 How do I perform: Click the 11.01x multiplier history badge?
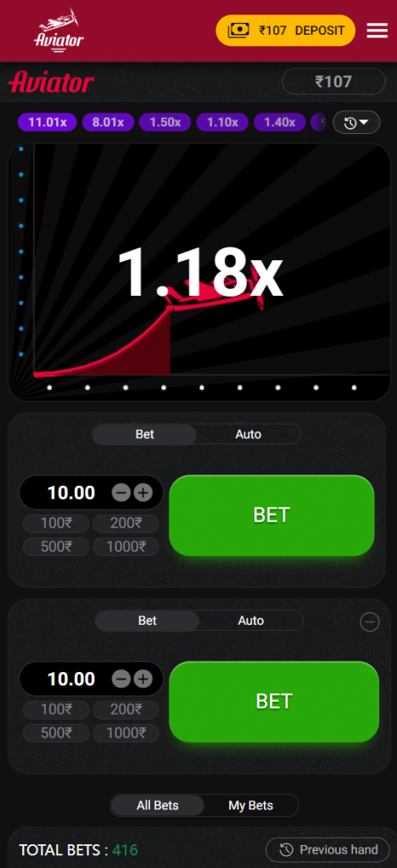pyautogui.click(x=48, y=122)
